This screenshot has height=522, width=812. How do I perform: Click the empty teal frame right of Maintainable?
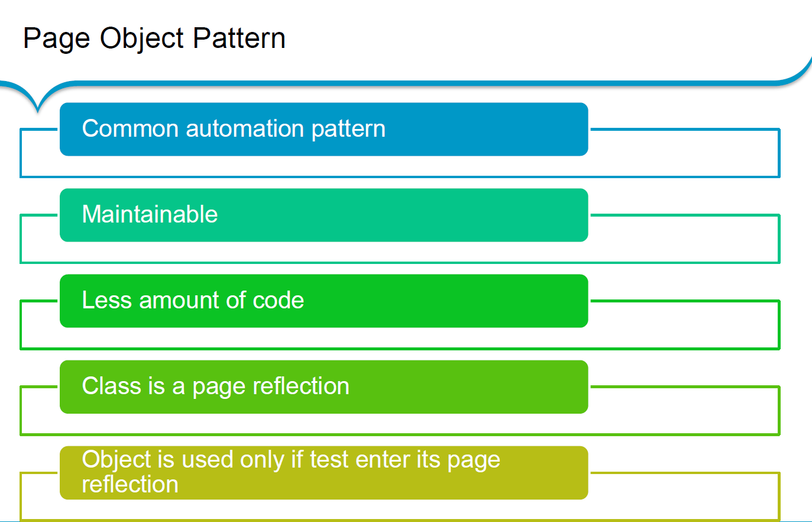(x=684, y=239)
